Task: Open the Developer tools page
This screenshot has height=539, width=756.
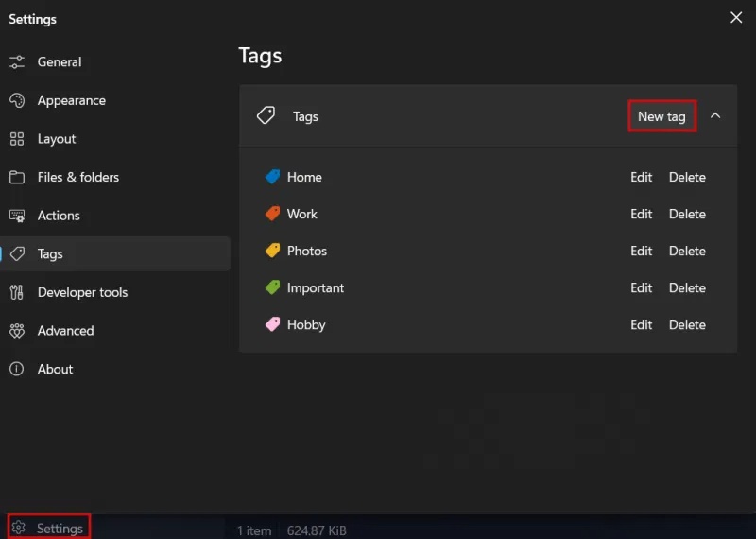Action: tap(114, 292)
